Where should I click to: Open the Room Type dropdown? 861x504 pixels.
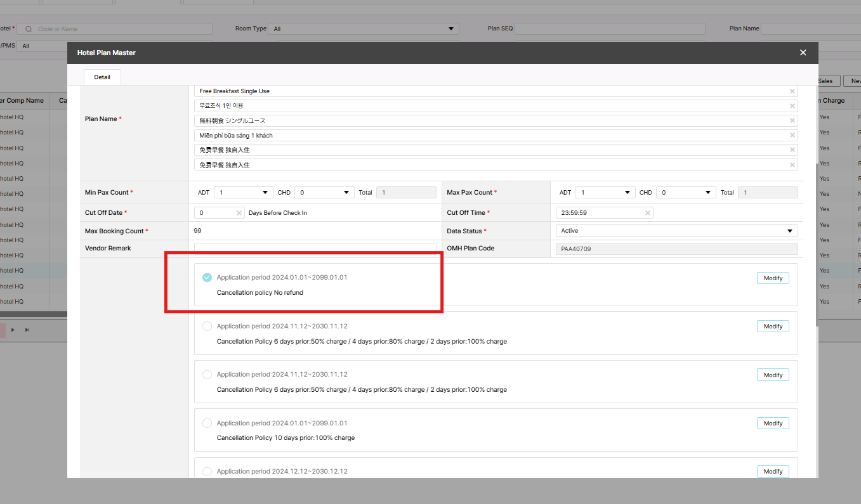pyautogui.click(x=363, y=29)
